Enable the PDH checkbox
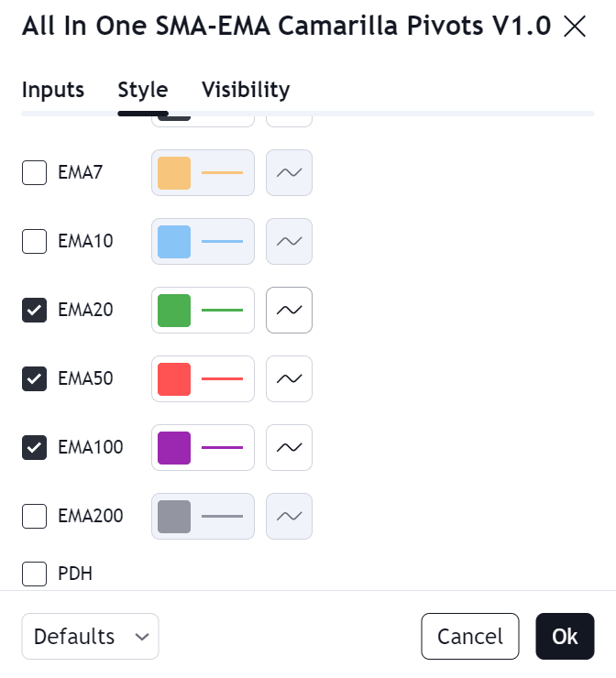This screenshot has height=678, width=616. coord(34,574)
